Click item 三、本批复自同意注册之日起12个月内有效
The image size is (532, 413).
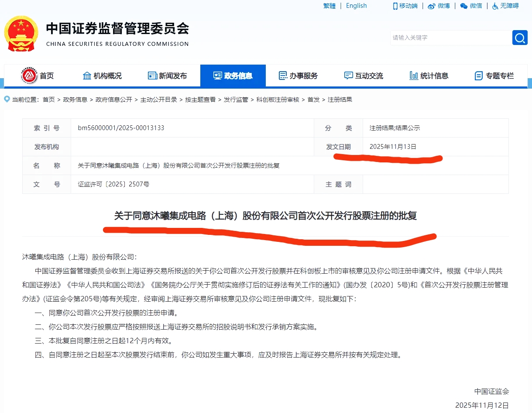(103, 341)
